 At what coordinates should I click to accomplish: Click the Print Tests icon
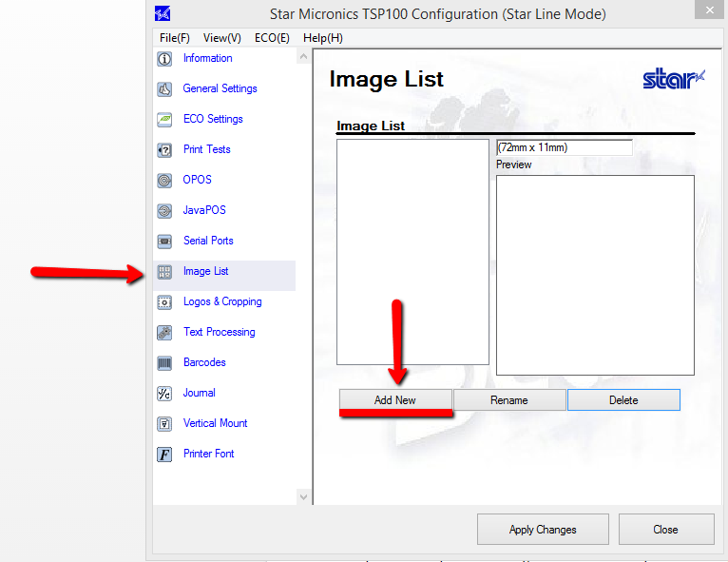[x=164, y=150]
